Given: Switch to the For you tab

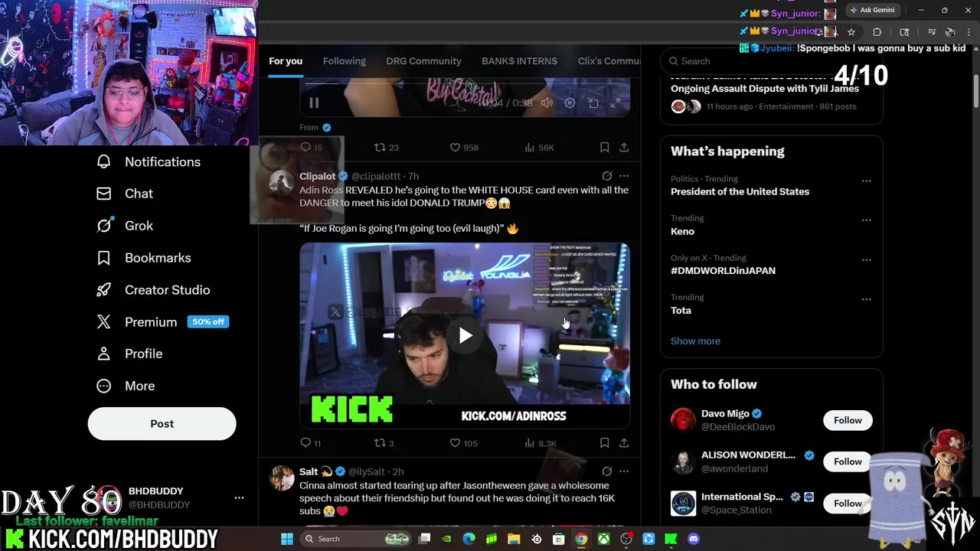Looking at the screenshot, I should pos(286,61).
